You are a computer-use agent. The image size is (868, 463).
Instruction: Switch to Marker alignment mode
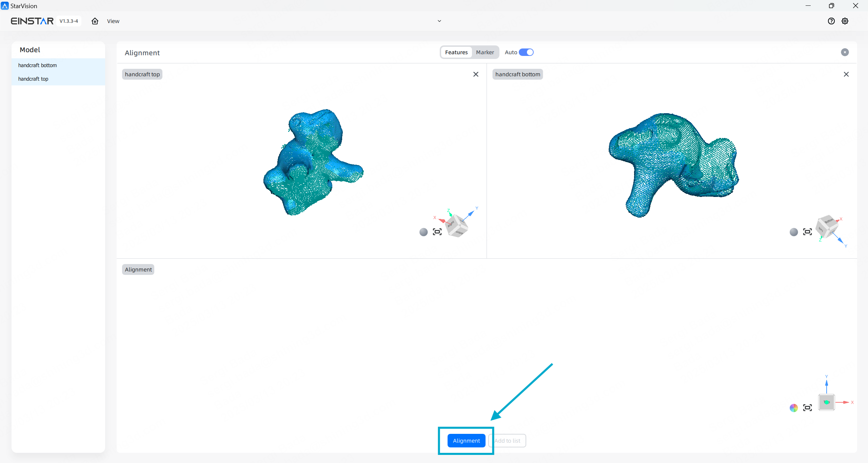(x=485, y=52)
